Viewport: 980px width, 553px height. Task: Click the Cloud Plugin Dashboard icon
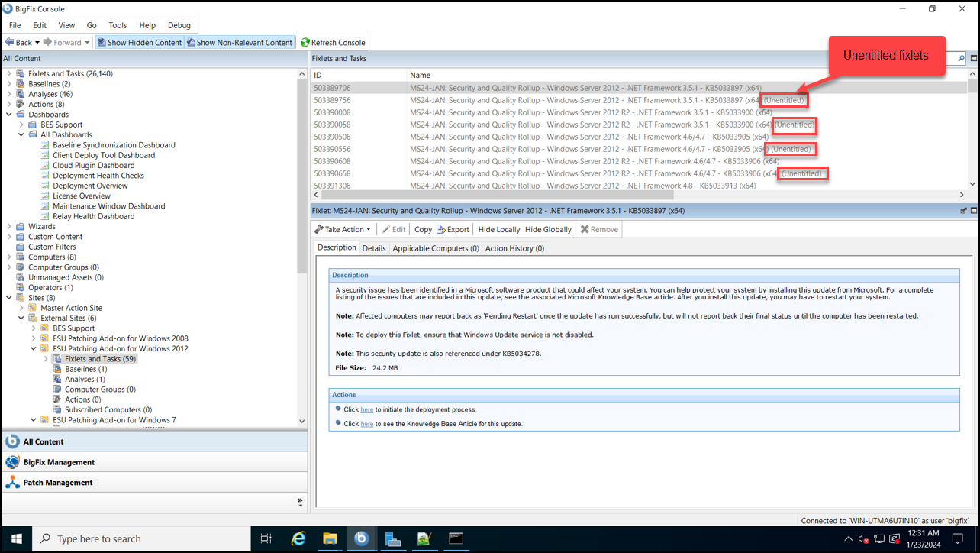pos(46,165)
